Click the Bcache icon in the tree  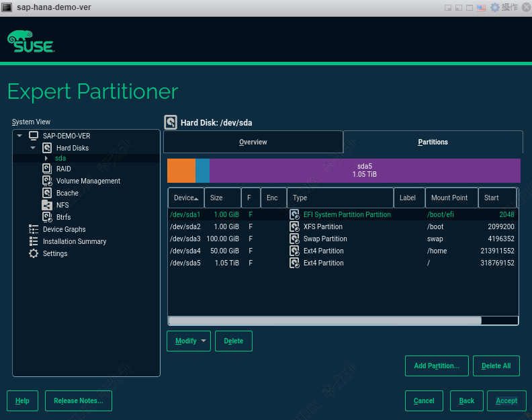[47, 193]
